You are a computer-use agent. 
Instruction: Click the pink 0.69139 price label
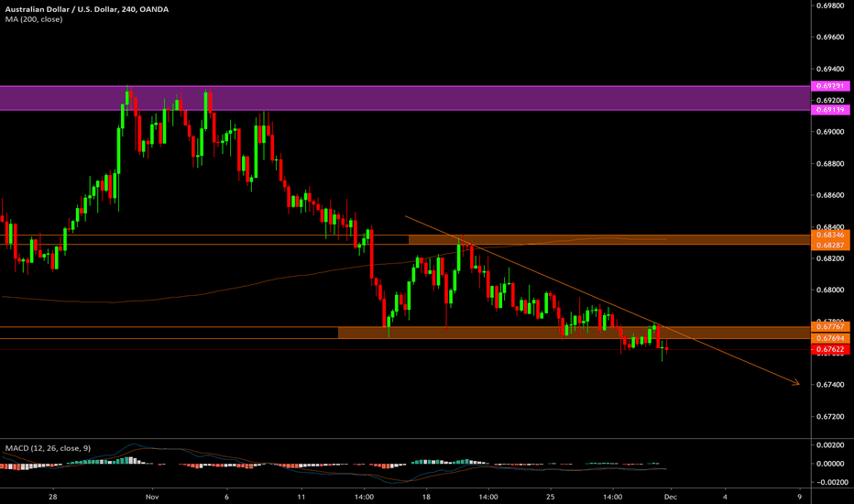point(830,109)
